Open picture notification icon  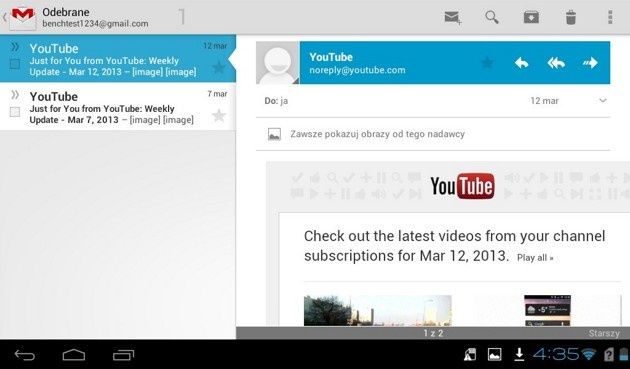[494, 354]
